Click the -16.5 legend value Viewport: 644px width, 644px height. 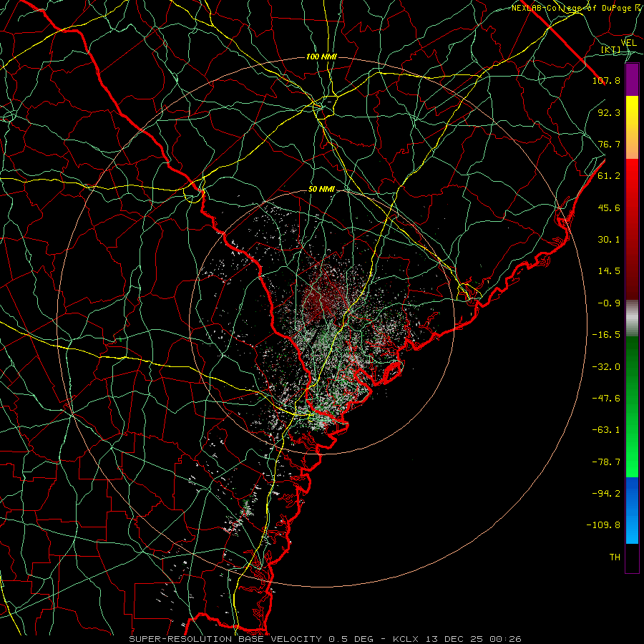point(606,335)
